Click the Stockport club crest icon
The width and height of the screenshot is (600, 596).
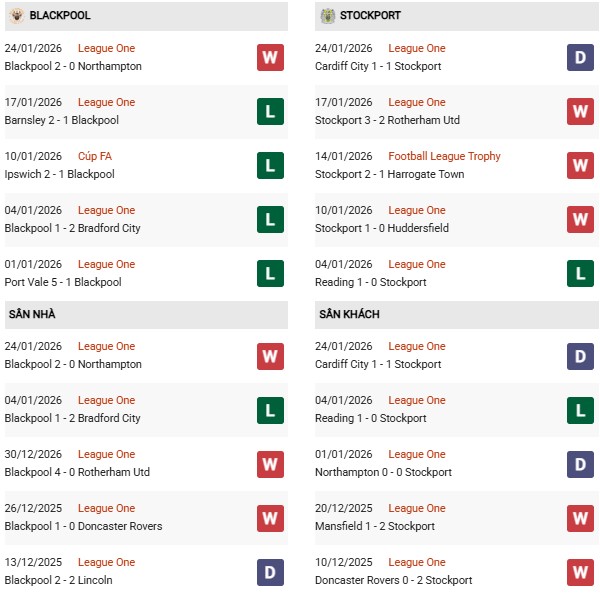(327, 16)
